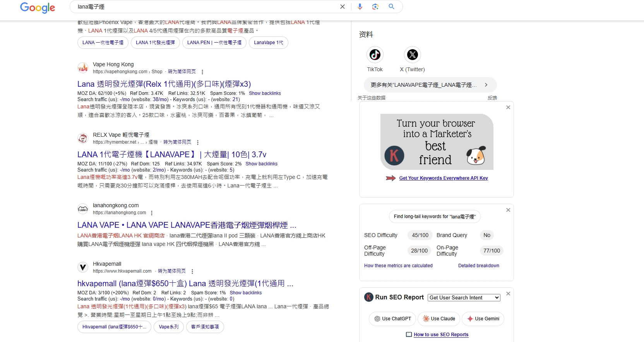Click the 关于这些数据 link
644x342 pixels.
click(x=372, y=98)
